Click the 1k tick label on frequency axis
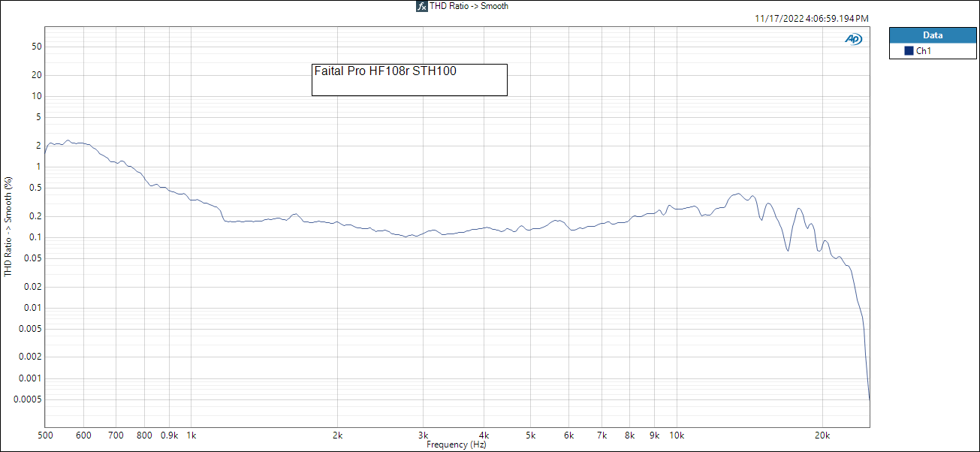Image resolution: width=980 pixels, height=452 pixels. coord(191,435)
